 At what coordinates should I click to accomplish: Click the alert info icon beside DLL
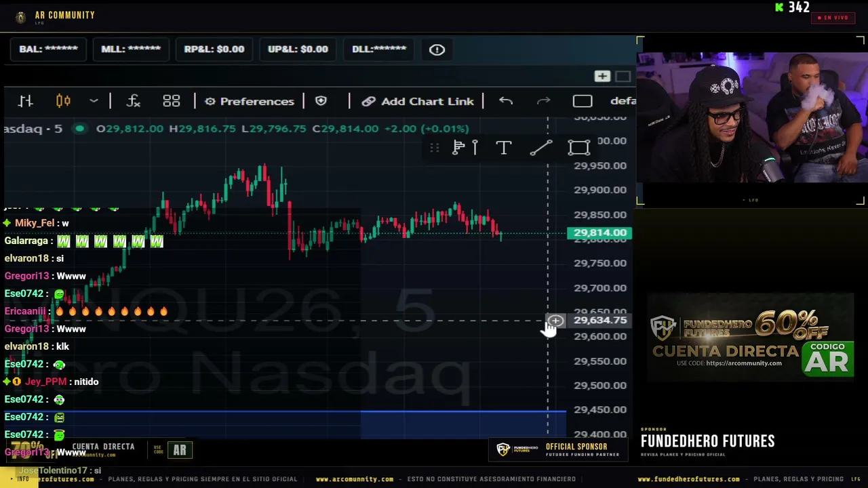coord(437,49)
